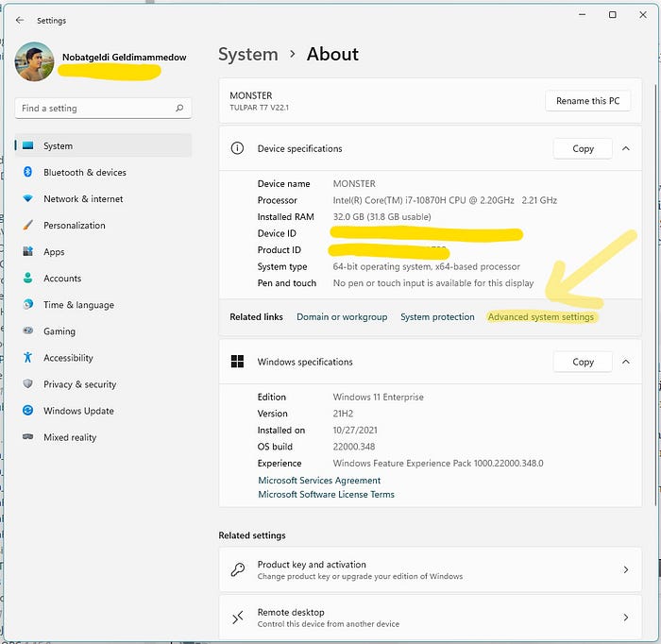Click the Nobatgeldi Geldimammedow account name

(x=124, y=57)
